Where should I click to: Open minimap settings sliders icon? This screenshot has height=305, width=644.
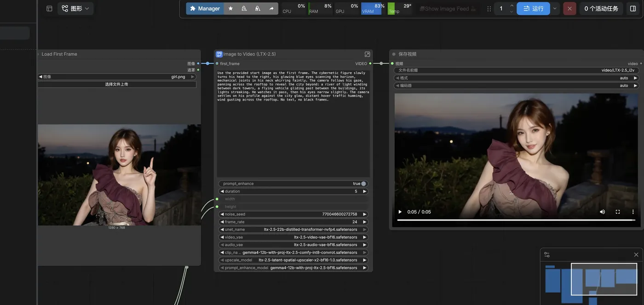pos(547,254)
